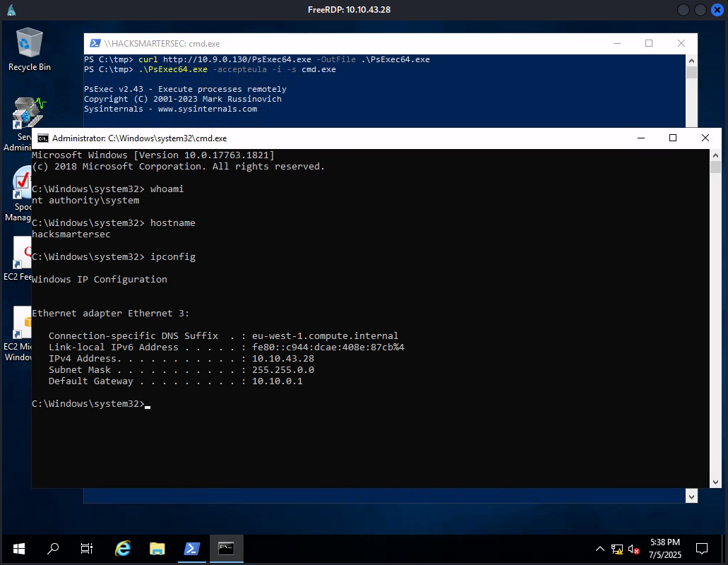This screenshot has height=565, width=728.
Task: Open the EC2 Microsoft Windows Guide shortcut
Action: coord(17,334)
